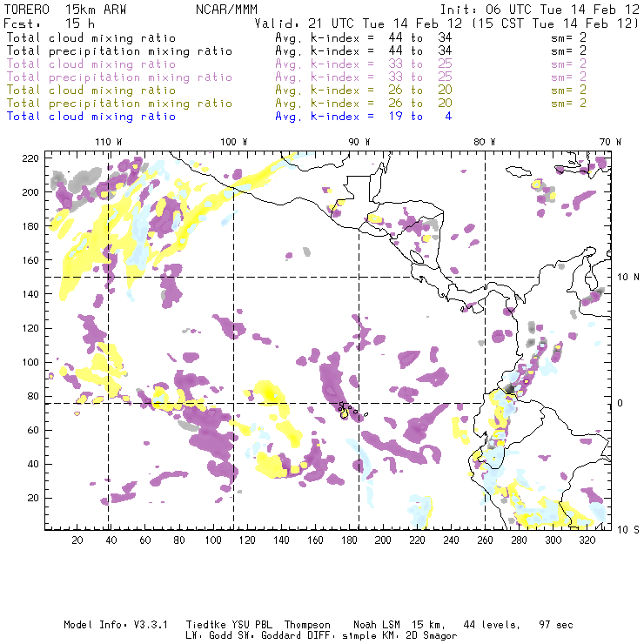The width and height of the screenshot is (644, 644).
Task: Click x-axis tick label '220'
Action: pyautogui.click(x=417, y=540)
